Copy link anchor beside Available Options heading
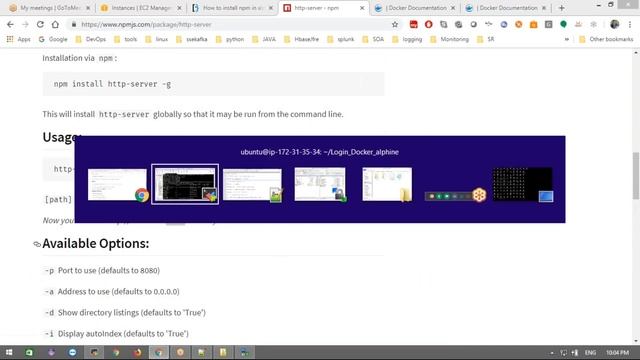This screenshot has width=640, height=360. (x=37, y=244)
